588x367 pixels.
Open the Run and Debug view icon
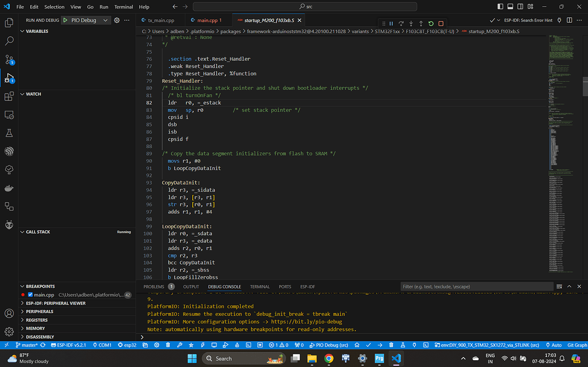pos(9,78)
